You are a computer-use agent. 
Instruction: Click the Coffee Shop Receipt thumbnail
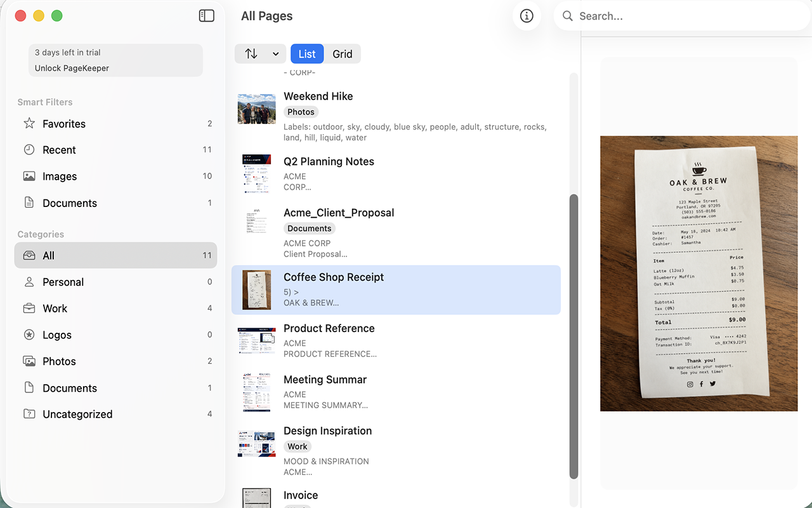(x=257, y=290)
